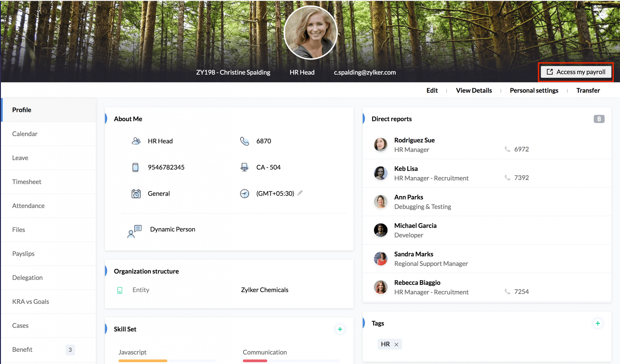Screen dimensions: 620x364
Task: Open the Edit link for this profile
Action: coord(432,91)
